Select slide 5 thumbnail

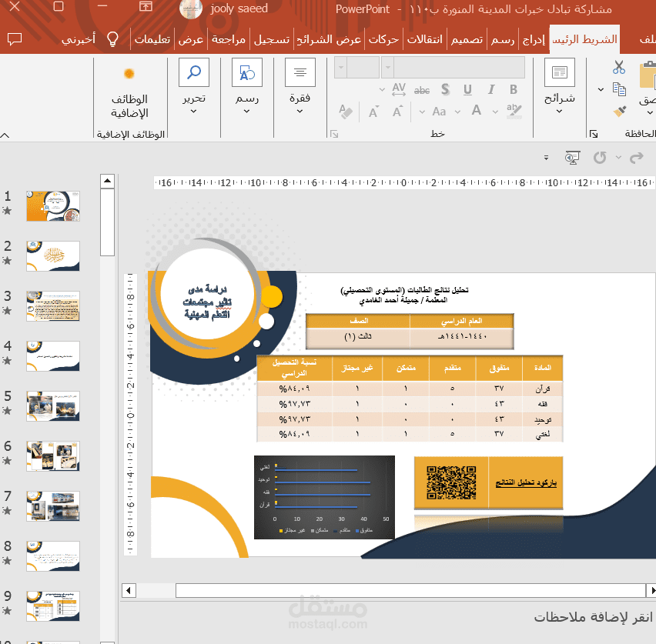tap(52, 406)
